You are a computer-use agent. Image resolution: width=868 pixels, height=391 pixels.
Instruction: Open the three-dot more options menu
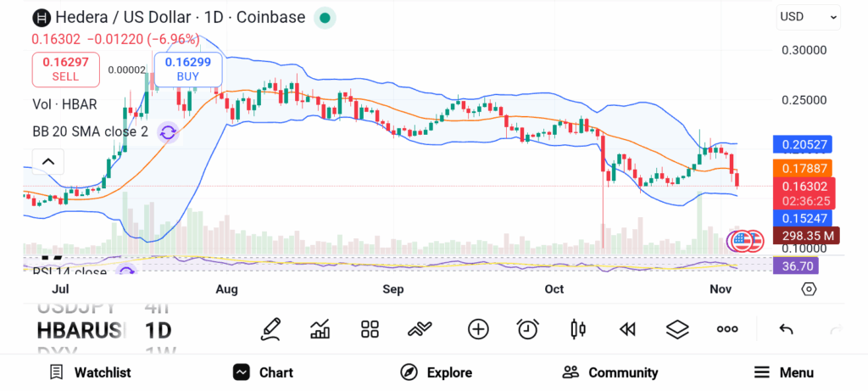point(727,329)
